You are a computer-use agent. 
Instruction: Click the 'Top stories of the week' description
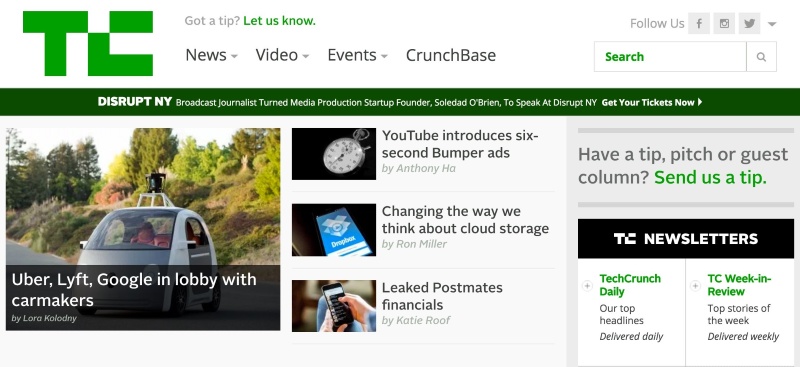tap(739, 314)
